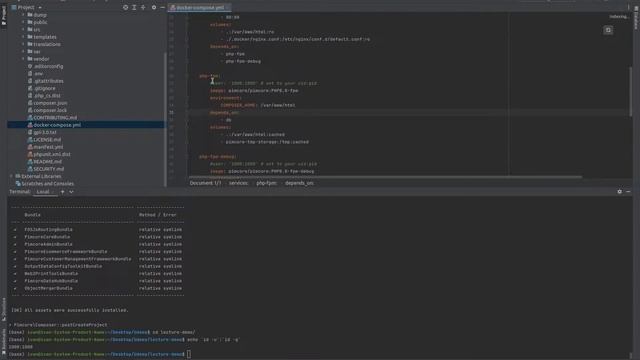The width and height of the screenshot is (640, 360).
Task: Hide the Project tool window
Action: pos(162,7)
